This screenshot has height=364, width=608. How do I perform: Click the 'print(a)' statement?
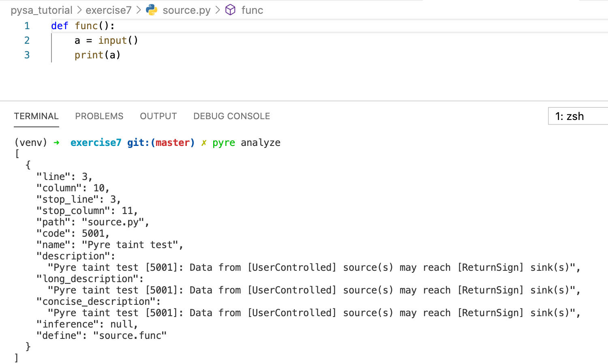click(x=98, y=55)
